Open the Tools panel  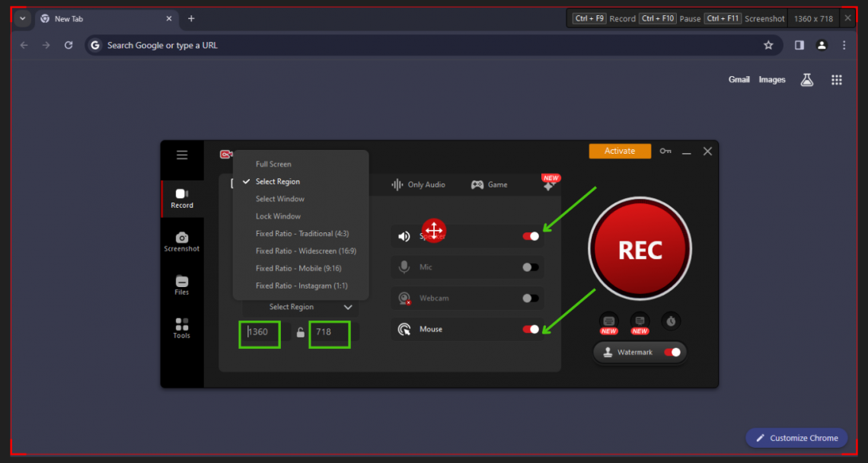click(182, 329)
